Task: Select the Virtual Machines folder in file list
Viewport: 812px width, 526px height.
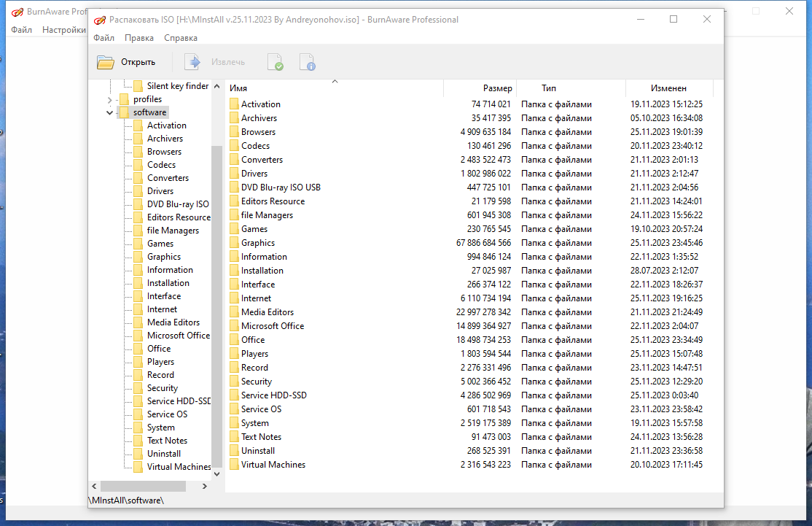Action: click(273, 465)
